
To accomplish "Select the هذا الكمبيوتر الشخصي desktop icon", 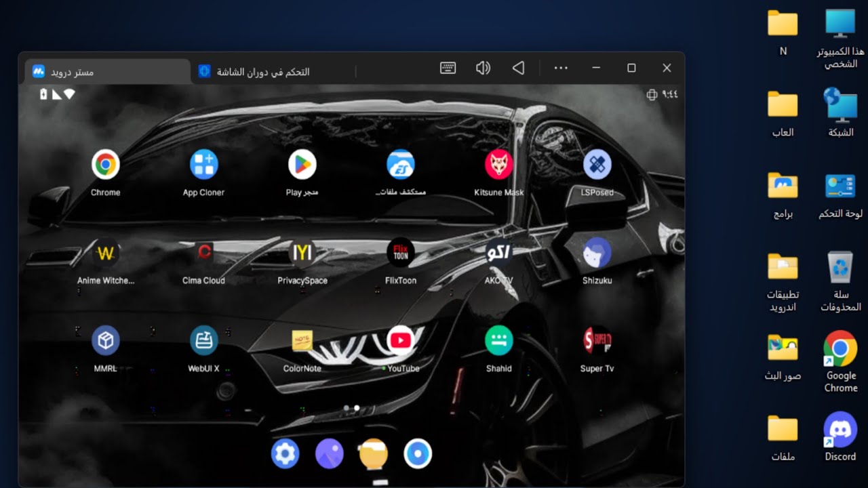I will pos(841,39).
